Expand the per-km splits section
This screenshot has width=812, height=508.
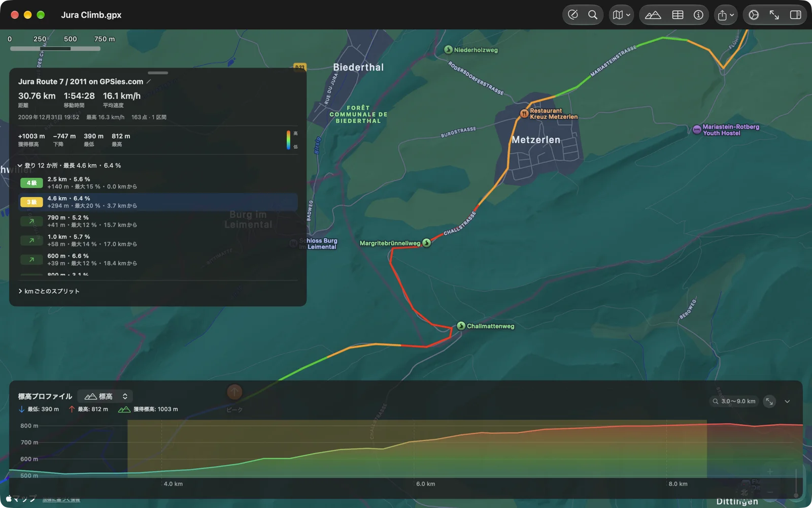20,291
